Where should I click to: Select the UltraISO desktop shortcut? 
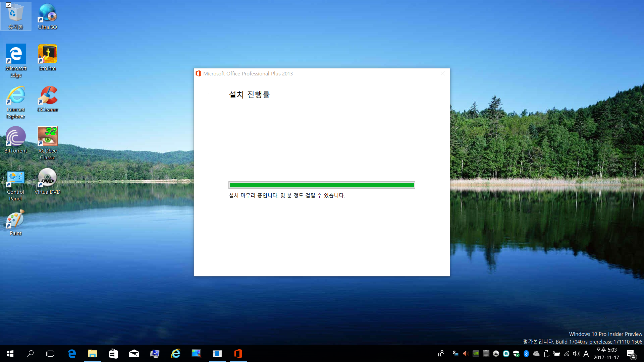pyautogui.click(x=47, y=16)
